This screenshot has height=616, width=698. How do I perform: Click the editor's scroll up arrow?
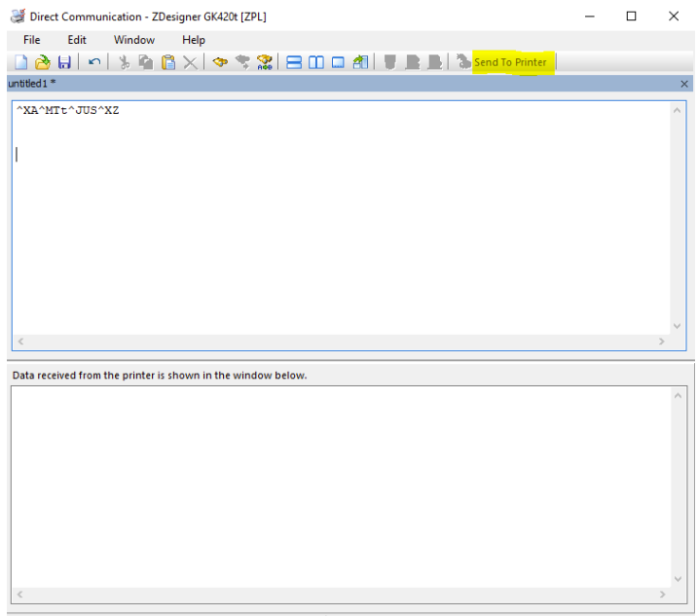[x=678, y=110]
